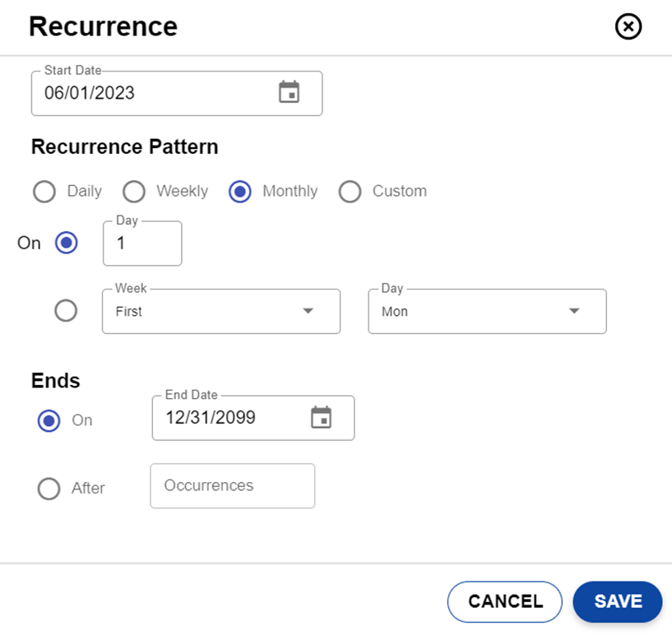Select the Ends On date radio button
The image size is (672, 635).
pyautogui.click(x=49, y=420)
